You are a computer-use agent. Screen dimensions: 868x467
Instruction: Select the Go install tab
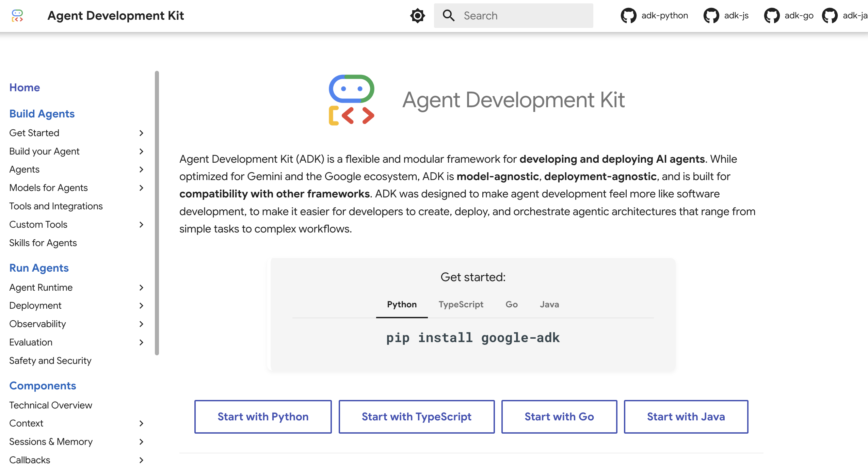[x=511, y=304]
